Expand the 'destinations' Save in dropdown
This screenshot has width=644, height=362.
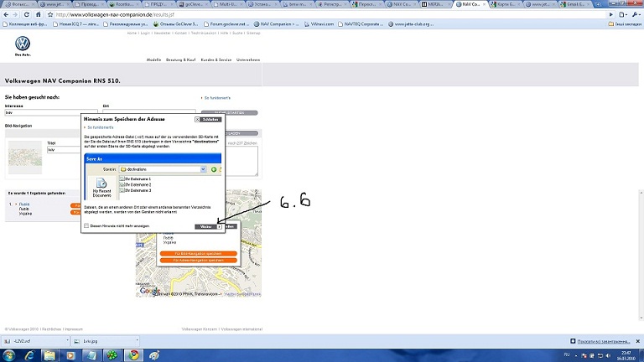[x=203, y=169]
